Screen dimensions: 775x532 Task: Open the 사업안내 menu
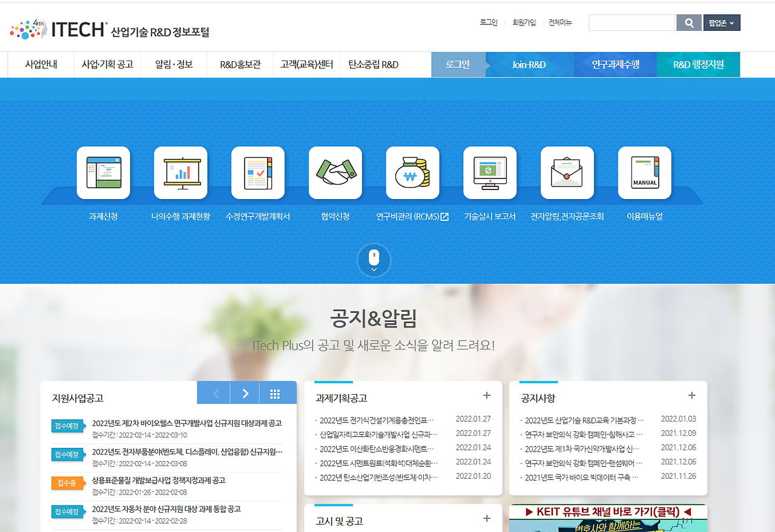(x=41, y=64)
